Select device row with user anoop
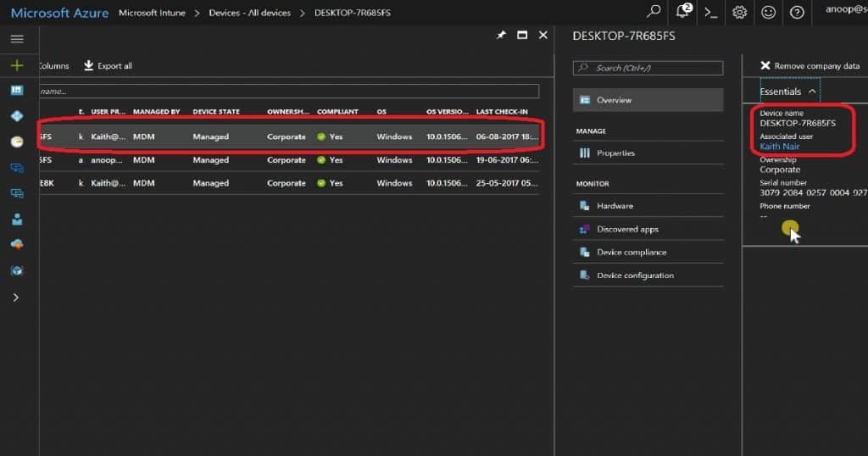The height and width of the screenshot is (456, 868). tap(289, 160)
